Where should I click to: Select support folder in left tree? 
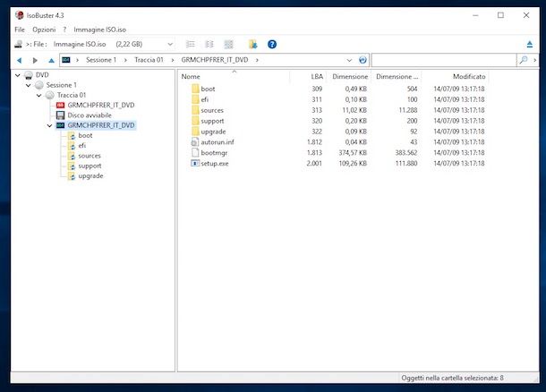click(90, 166)
